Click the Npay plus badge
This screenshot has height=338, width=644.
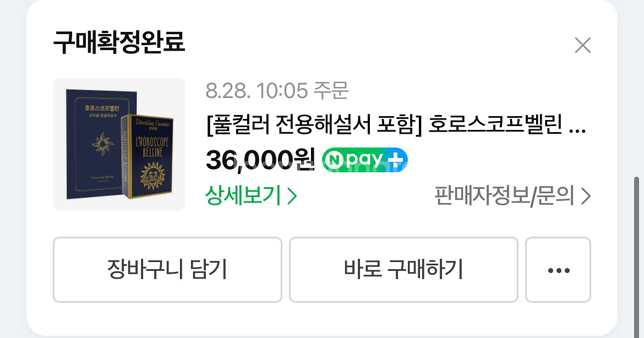(365, 160)
